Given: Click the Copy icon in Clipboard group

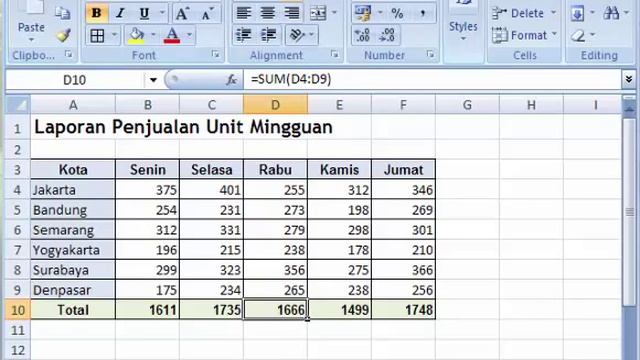Looking at the screenshot, I should (62, 14).
